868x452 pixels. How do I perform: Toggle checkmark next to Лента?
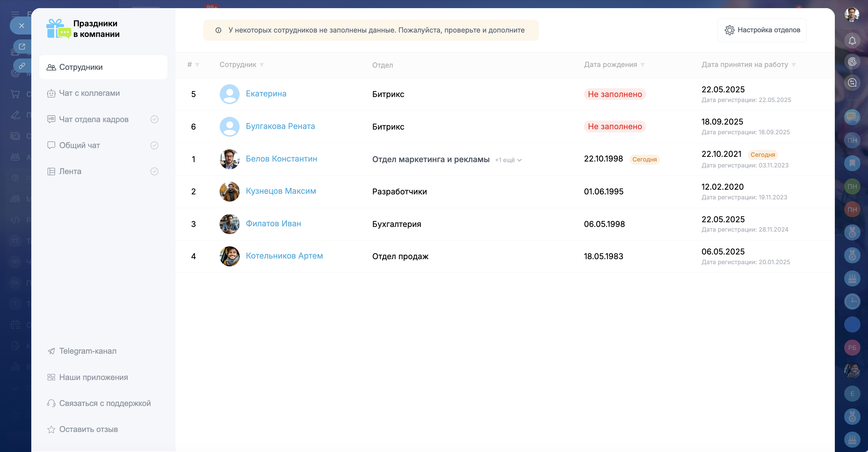[154, 171]
